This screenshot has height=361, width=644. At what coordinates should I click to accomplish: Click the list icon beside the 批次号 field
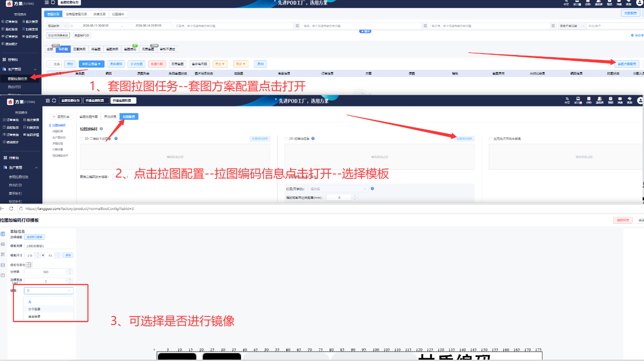click(x=552, y=26)
